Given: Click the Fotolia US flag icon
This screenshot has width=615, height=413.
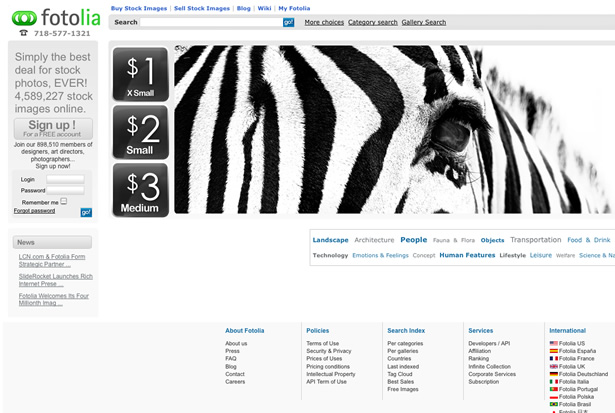Looking at the screenshot, I should [x=553, y=343].
